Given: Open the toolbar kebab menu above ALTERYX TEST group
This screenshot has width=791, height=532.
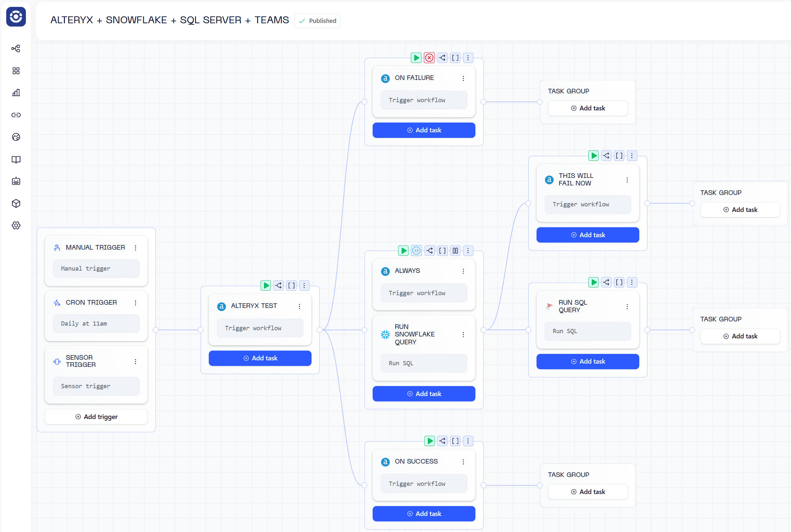Looking at the screenshot, I should 304,285.
